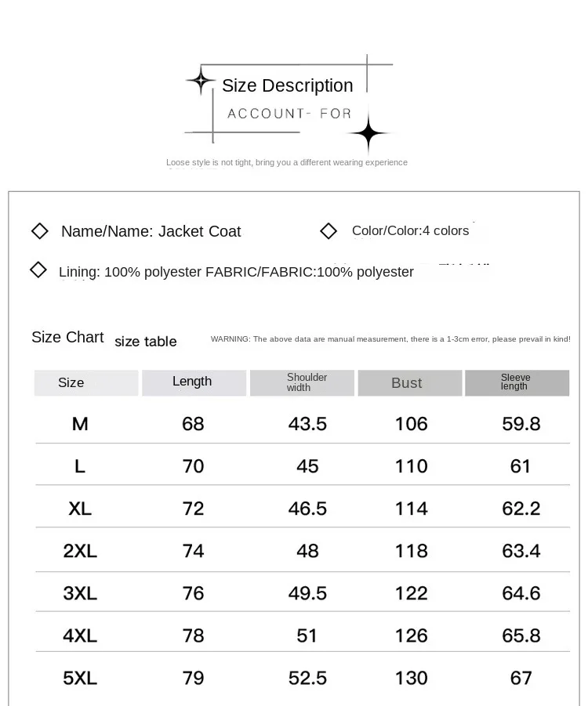Select the Bust column header
The height and width of the screenshot is (706, 588).
pos(409,382)
